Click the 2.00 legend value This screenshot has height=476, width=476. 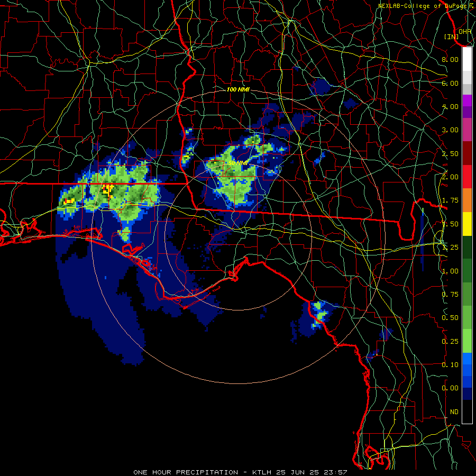(x=450, y=177)
